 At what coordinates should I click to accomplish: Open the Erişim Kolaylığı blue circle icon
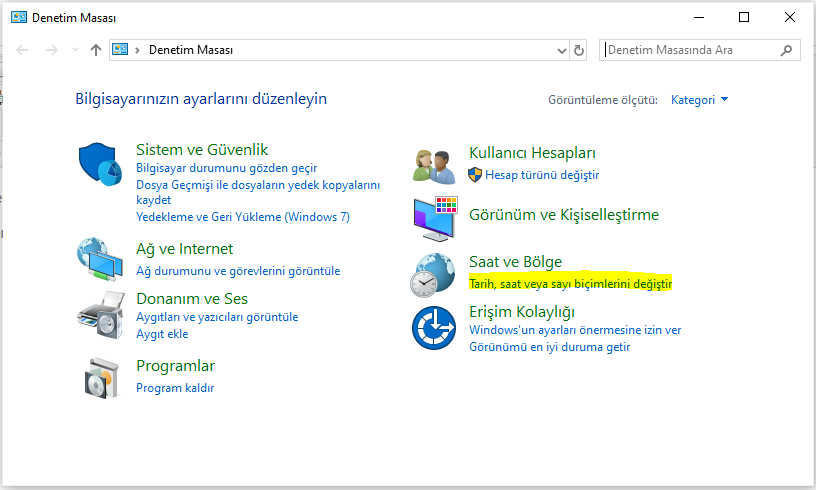(434, 328)
